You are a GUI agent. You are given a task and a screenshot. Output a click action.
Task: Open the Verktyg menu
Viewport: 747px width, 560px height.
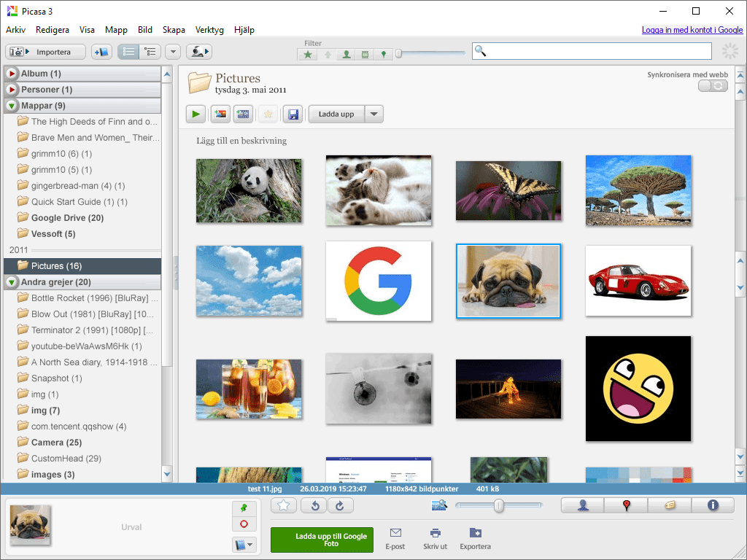pos(209,29)
